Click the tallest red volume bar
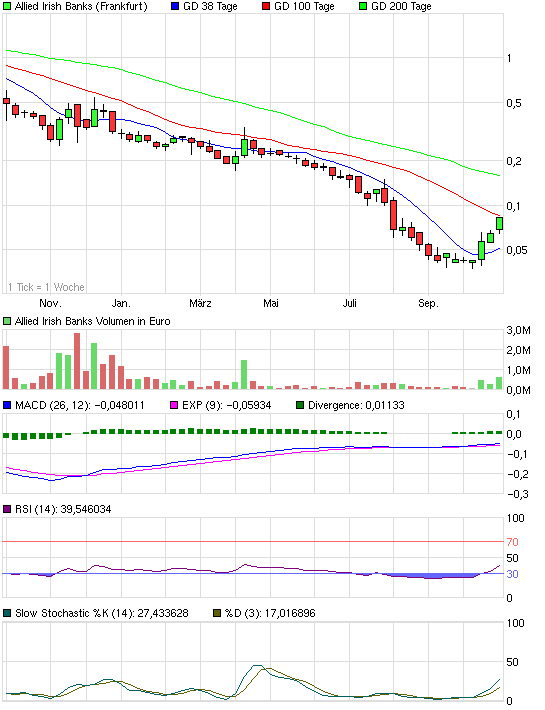545x710 pixels. click(77, 361)
